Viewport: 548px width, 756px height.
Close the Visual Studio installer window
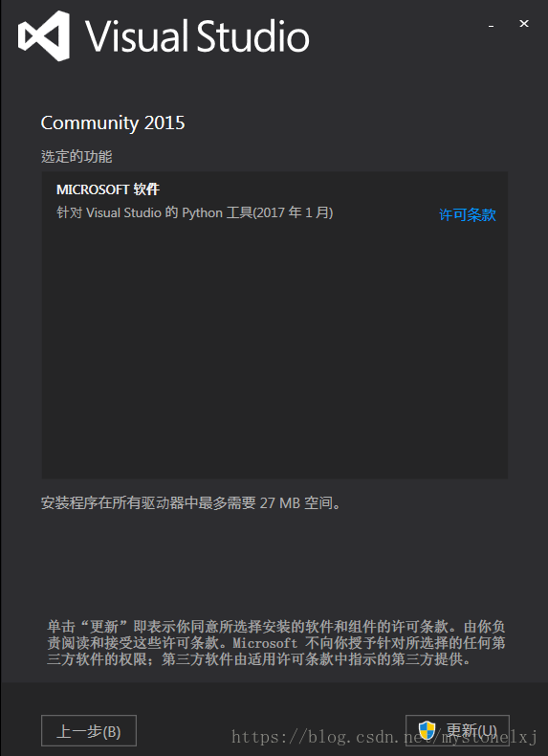click(x=524, y=23)
